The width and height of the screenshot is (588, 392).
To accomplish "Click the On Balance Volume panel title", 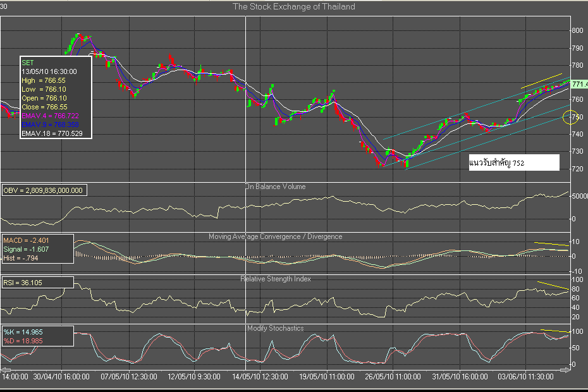I will 275,187.
